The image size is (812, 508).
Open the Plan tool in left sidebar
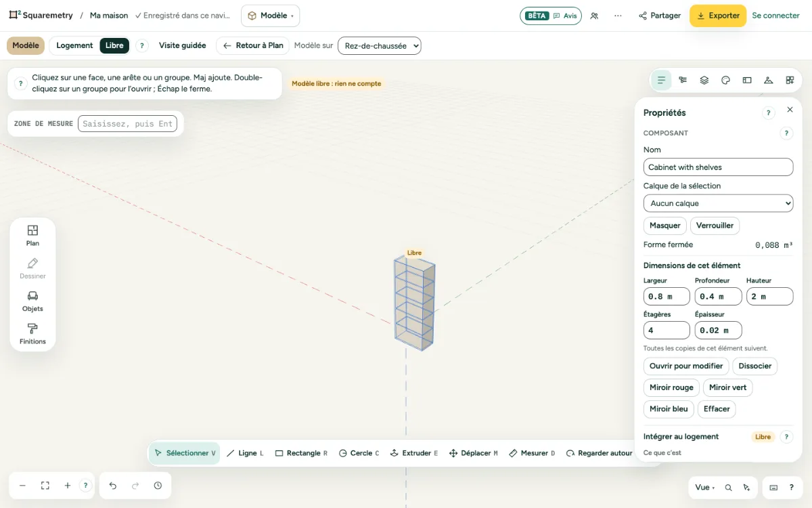[x=32, y=235]
